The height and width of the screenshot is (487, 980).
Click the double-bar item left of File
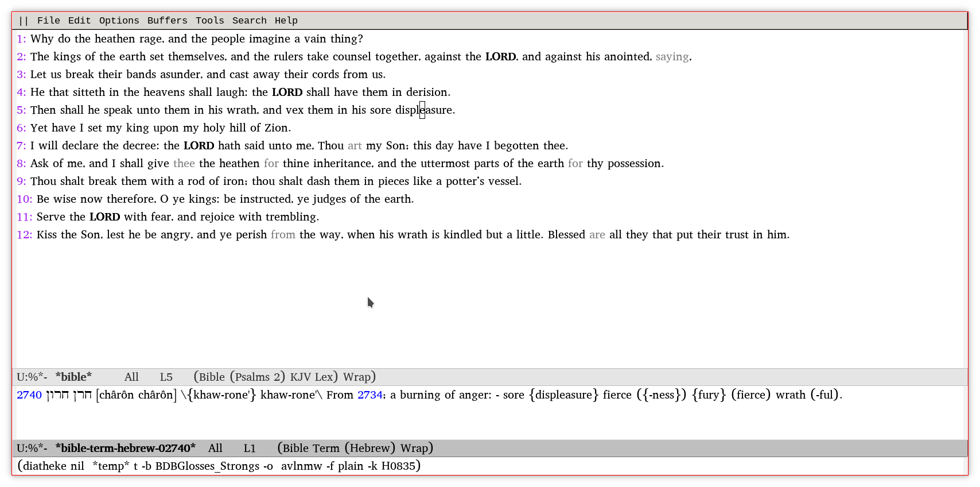[24, 21]
